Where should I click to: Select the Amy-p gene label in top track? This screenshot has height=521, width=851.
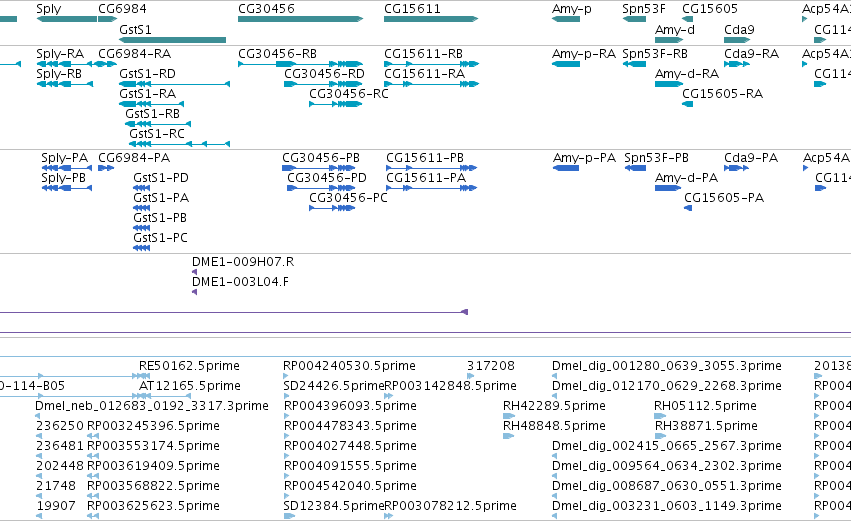(571, 9)
